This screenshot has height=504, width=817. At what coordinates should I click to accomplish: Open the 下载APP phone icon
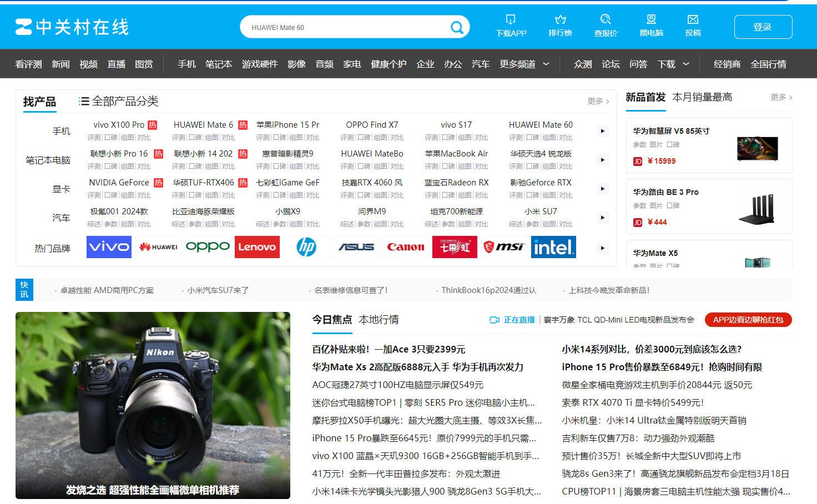pyautogui.click(x=511, y=20)
